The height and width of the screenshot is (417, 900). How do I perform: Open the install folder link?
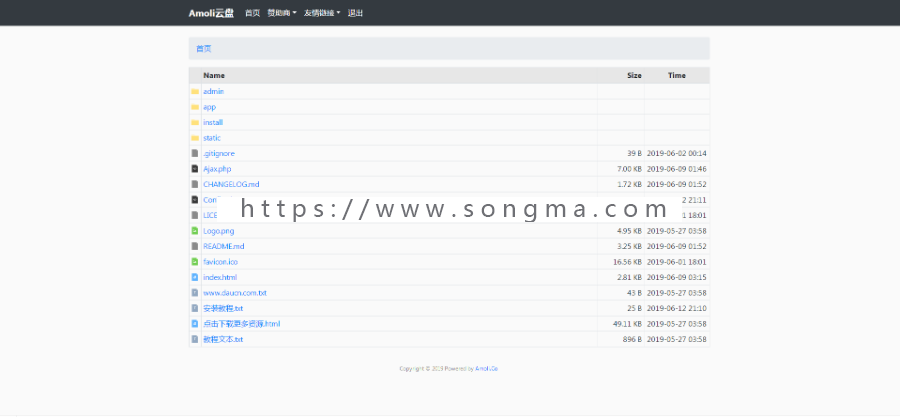213,122
